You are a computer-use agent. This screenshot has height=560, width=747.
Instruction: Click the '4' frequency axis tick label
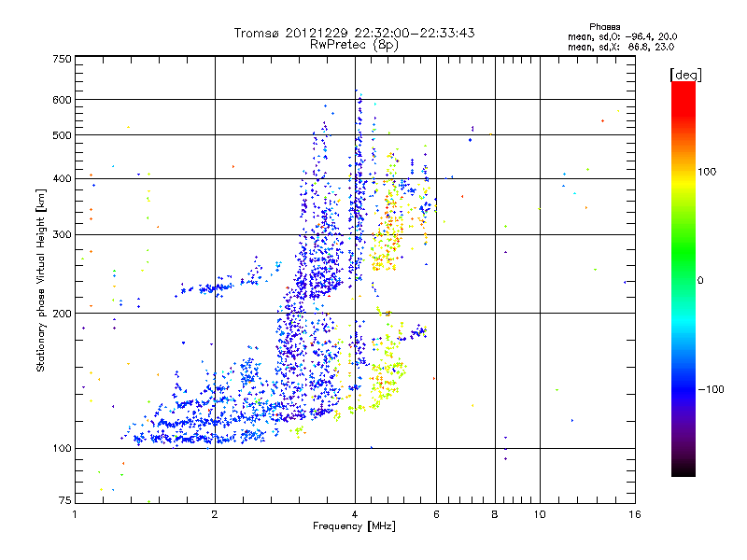pos(355,514)
